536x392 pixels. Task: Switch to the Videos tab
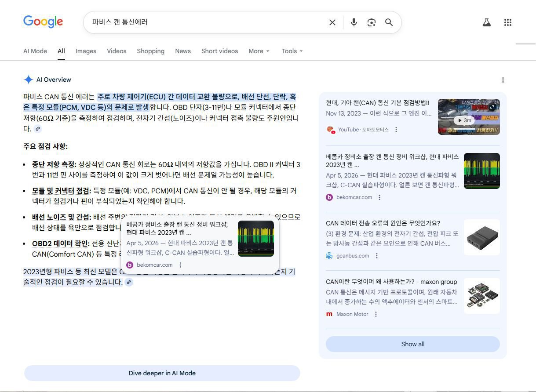coord(116,51)
